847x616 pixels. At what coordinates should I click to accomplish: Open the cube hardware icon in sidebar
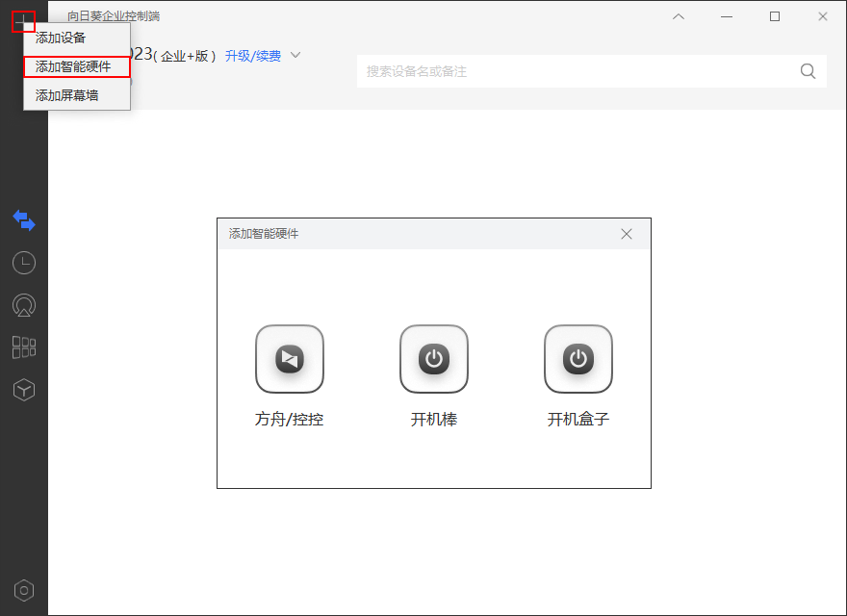coord(24,390)
